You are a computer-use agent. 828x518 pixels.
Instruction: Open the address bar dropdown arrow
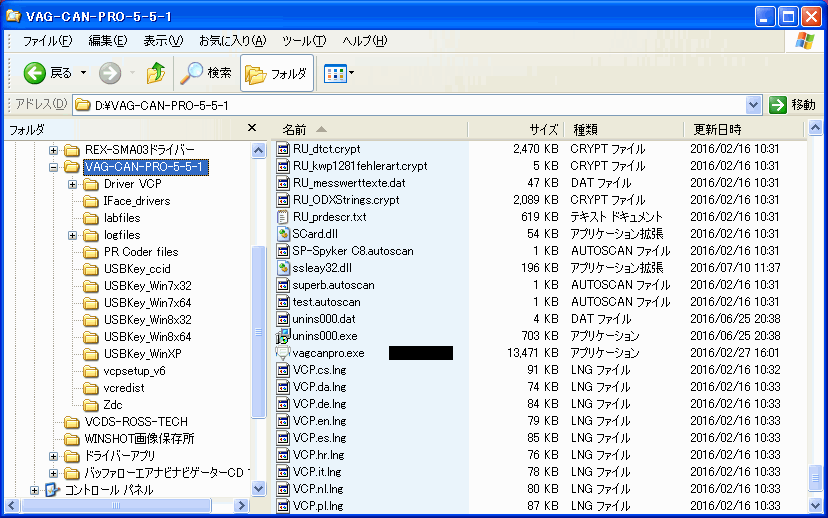(x=754, y=105)
